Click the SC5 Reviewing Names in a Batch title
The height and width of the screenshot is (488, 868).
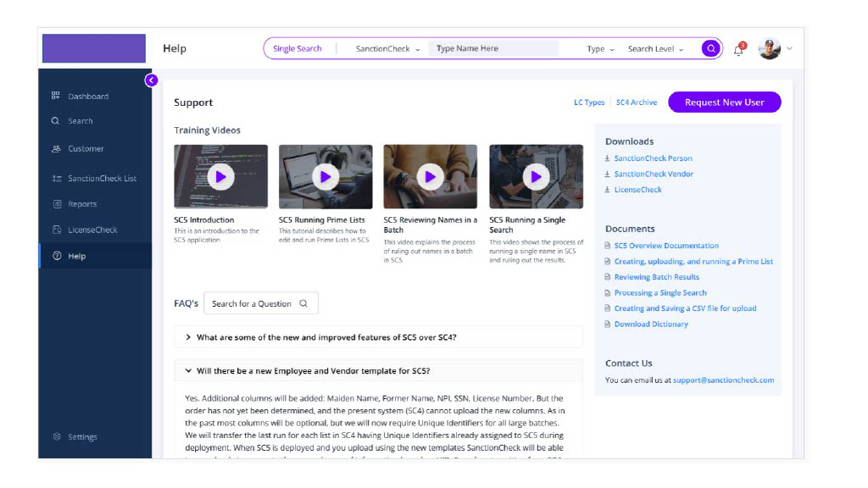[x=430, y=225]
